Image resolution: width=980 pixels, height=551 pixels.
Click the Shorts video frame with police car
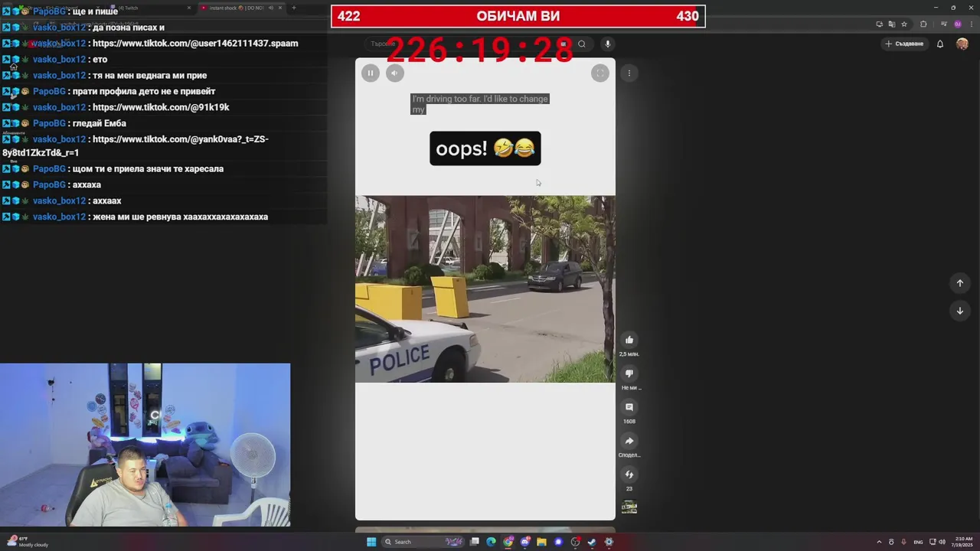coord(485,289)
